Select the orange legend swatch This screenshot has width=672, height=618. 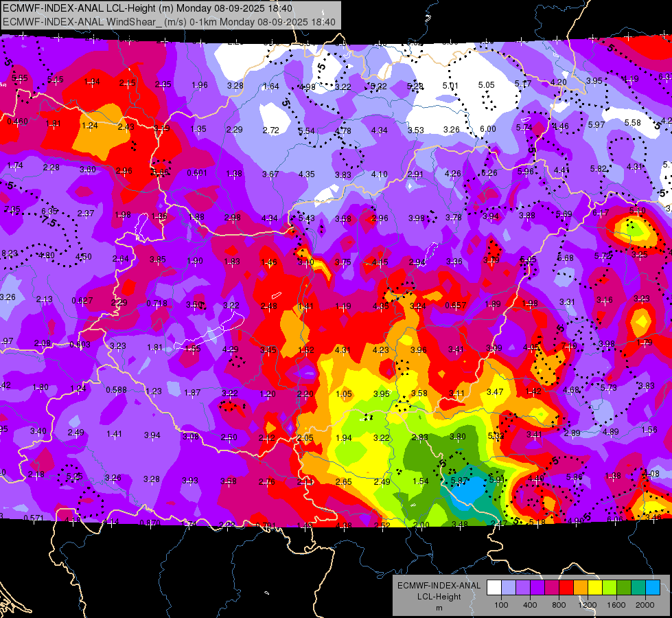(x=581, y=588)
